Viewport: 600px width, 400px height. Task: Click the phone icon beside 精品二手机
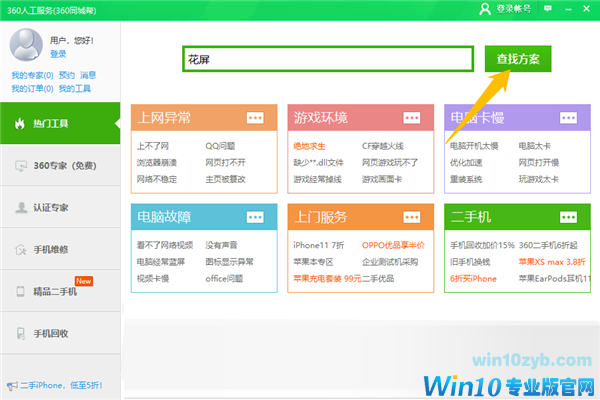(21, 292)
